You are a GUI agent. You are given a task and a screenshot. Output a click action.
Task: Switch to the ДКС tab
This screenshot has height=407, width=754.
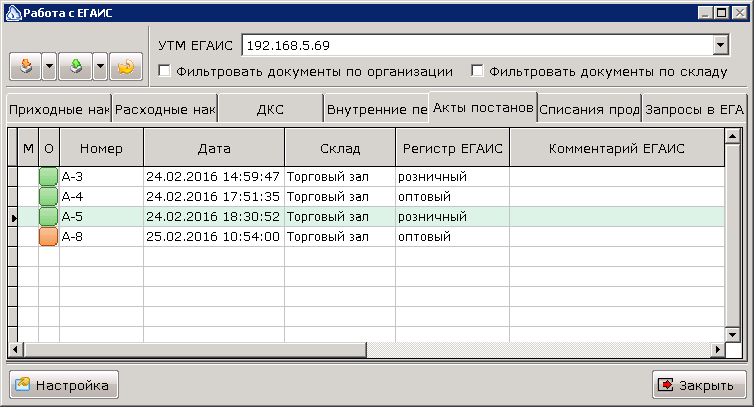coord(270,109)
